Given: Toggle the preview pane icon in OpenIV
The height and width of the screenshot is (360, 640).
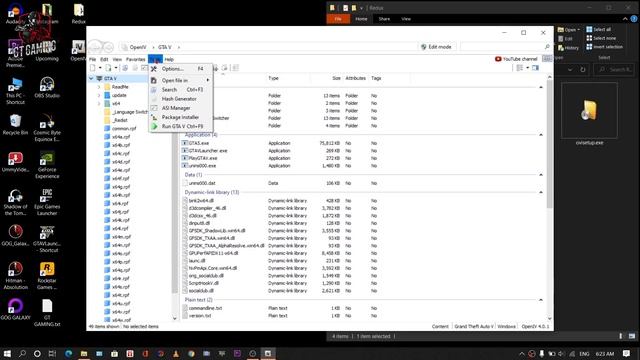Looking at the screenshot, I should (x=536, y=68).
